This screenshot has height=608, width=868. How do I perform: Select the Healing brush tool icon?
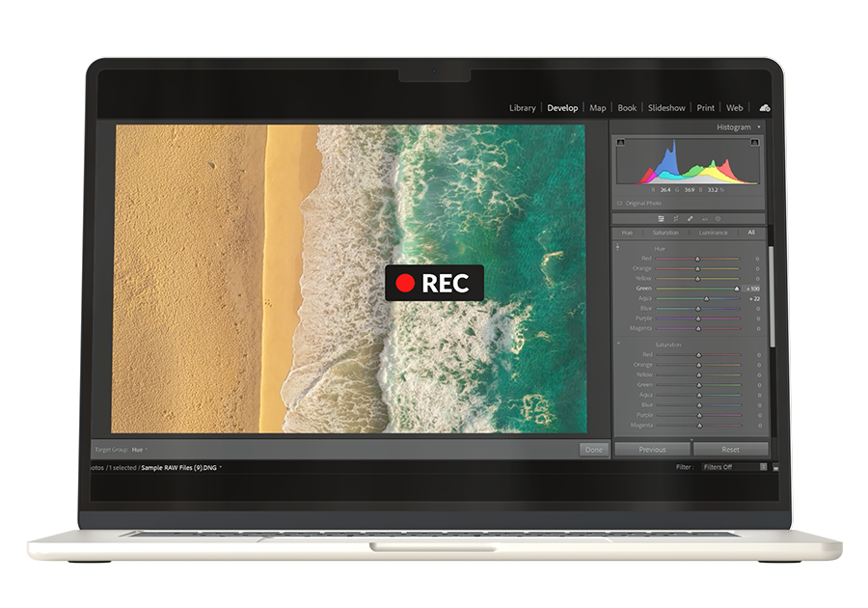690,219
